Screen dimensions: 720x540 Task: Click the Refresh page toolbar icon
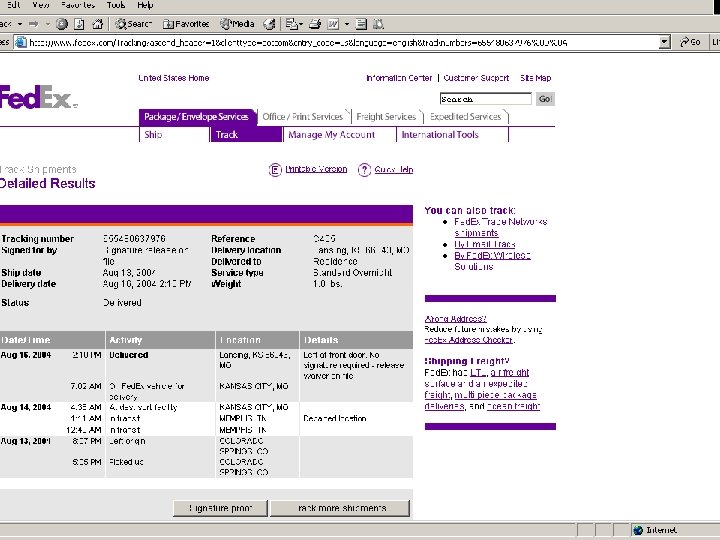pos(79,24)
